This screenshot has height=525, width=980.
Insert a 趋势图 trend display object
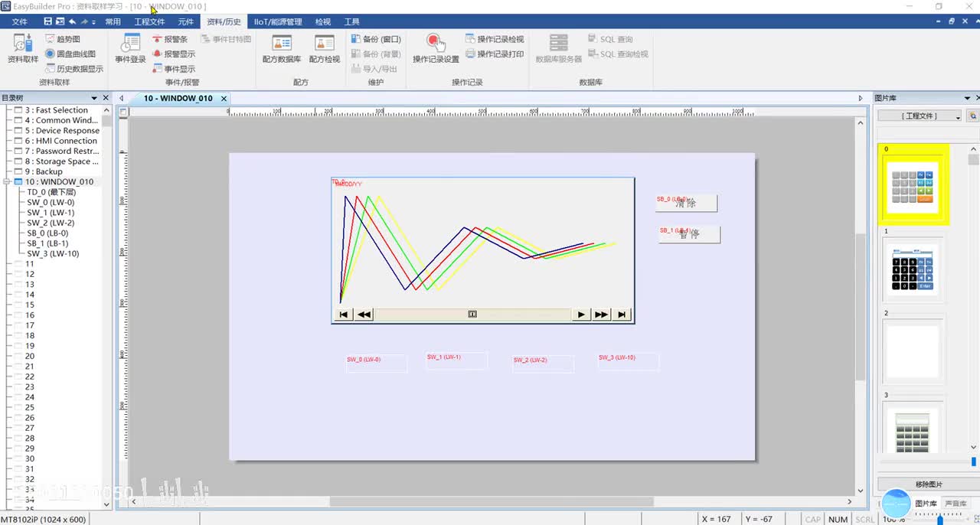tap(62, 39)
